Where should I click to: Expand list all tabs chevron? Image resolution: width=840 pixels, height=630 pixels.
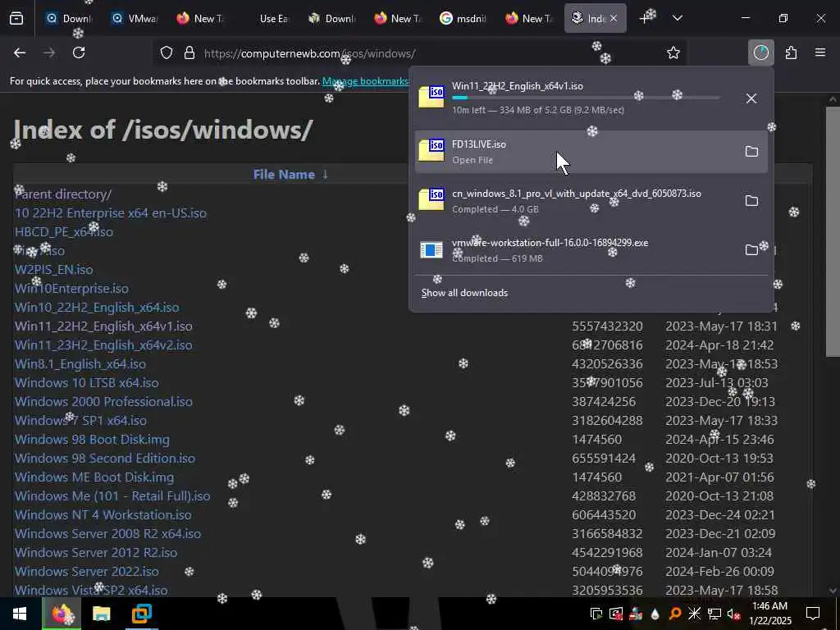click(678, 19)
